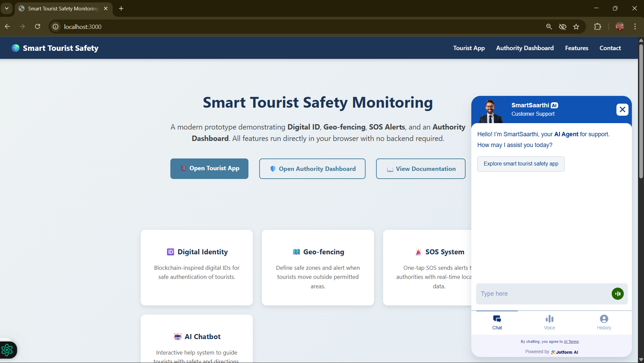Click the Digital Identity card heading

[203, 252]
